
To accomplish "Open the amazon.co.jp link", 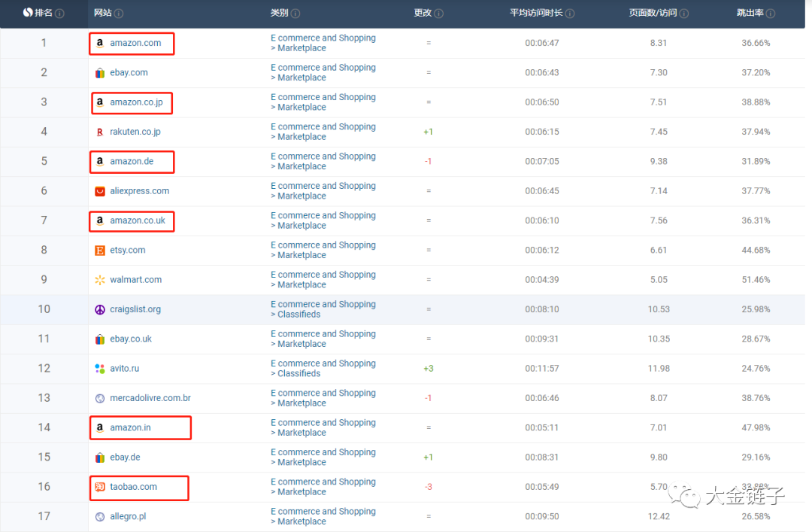I will [x=136, y=102].
